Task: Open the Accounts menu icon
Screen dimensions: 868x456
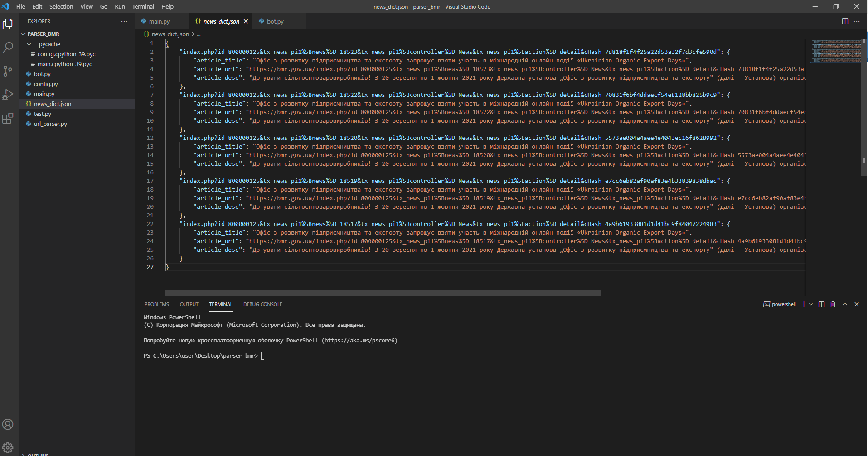Action: tap(8, 424)
